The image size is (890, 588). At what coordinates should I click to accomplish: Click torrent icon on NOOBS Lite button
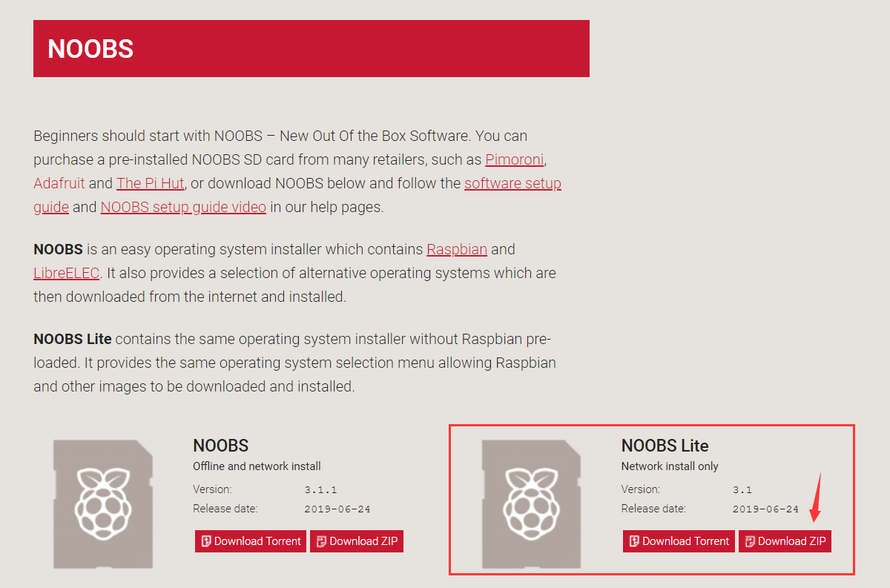634,541
